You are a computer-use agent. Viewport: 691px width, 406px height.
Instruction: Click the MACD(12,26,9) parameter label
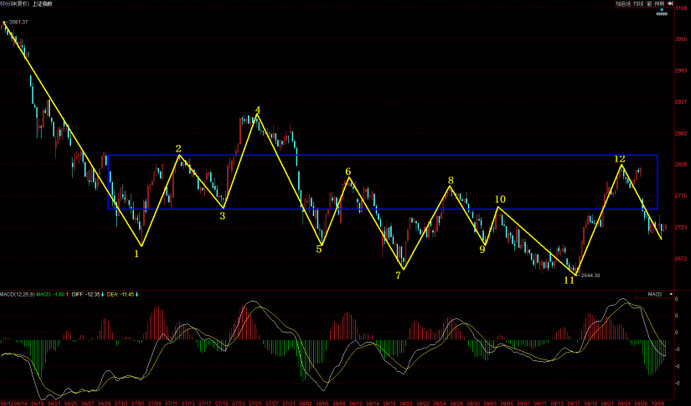click(18, 295)
